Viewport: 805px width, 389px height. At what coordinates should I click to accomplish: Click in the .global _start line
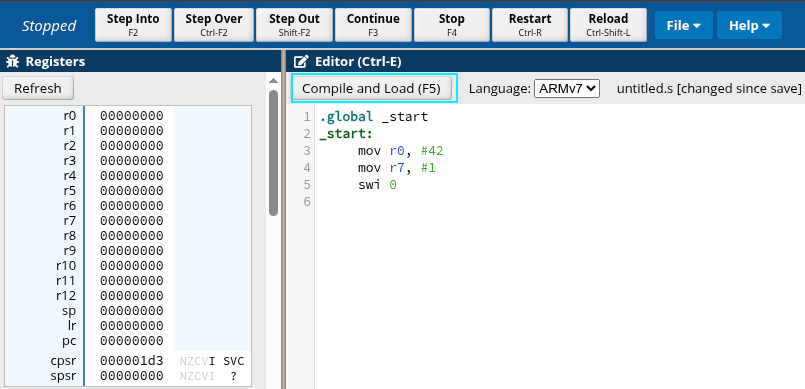(x=373, y=117)
